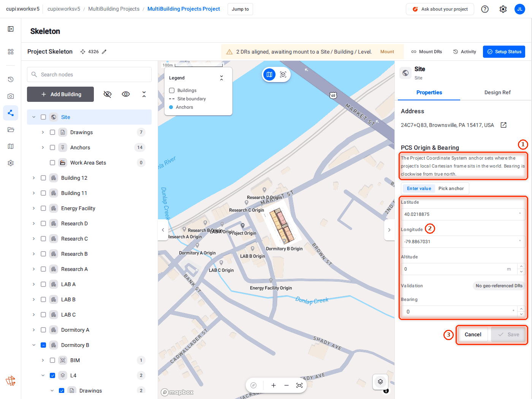This screenshot has height=399, width=532.
Task: Edit project skeleton with pencil icon
Action: click(x=104, y=52)
